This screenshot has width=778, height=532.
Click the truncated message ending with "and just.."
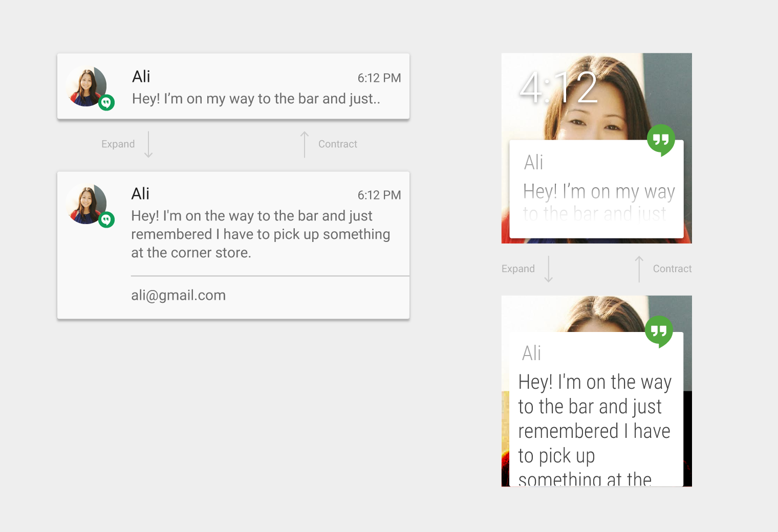point(256,99)
